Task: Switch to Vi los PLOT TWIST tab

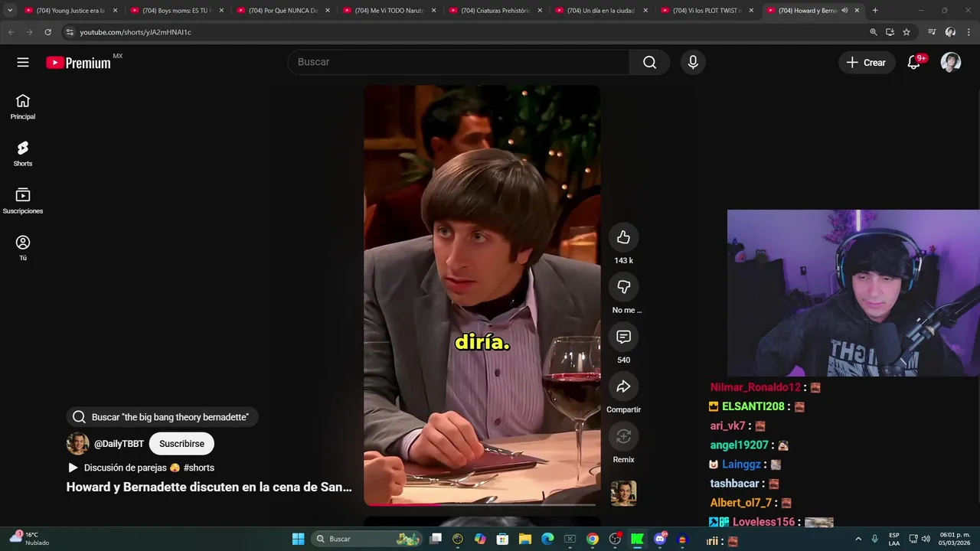Action: pos(709,11)
